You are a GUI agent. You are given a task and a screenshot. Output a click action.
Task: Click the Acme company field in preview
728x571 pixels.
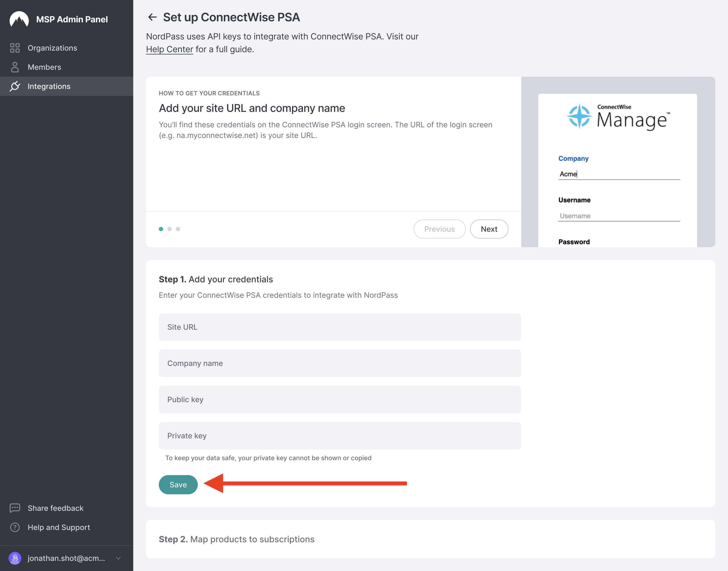pyautogui.click(x=619, y=174)
